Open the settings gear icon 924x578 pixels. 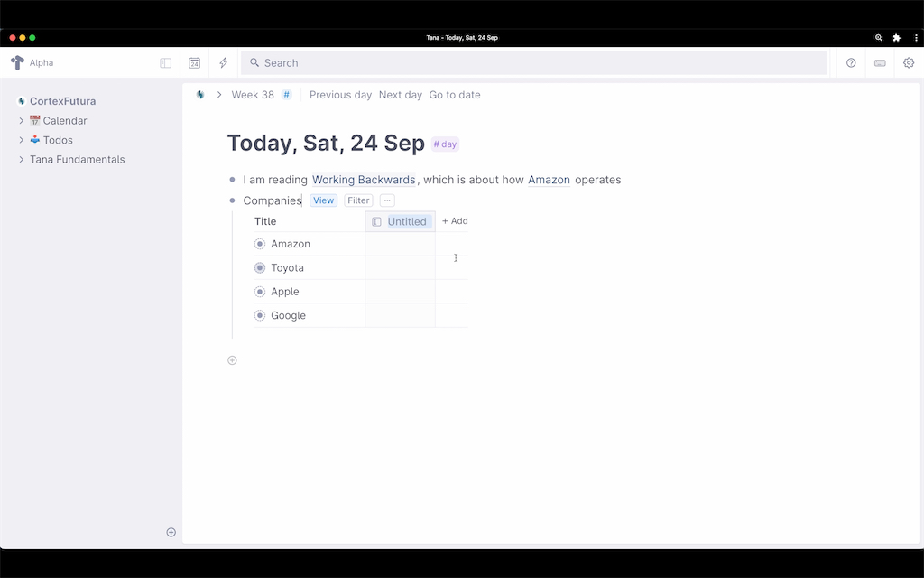click(909, 63)
